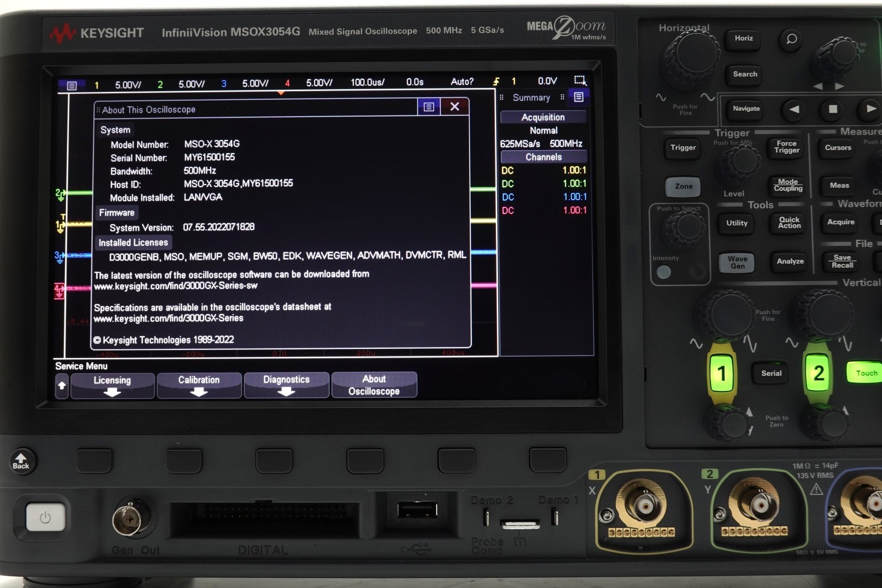The image size is (882, 588).
Task: Click the blue DC 1.00:1 channel row
Action: click(x=544, y=197)
